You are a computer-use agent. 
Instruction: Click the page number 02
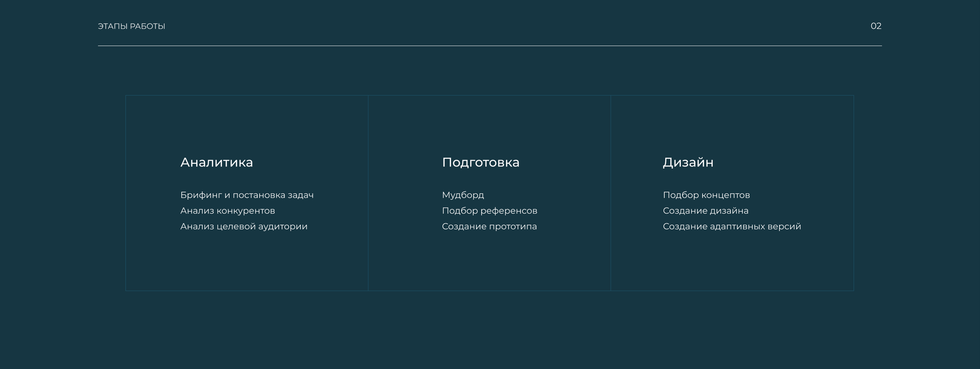tap(876, 26)
